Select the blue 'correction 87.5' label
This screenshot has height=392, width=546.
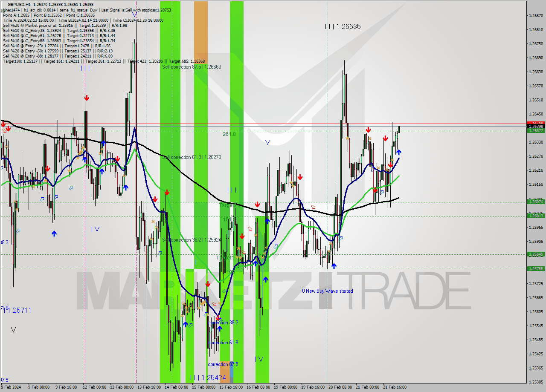(x=223, y=364)
